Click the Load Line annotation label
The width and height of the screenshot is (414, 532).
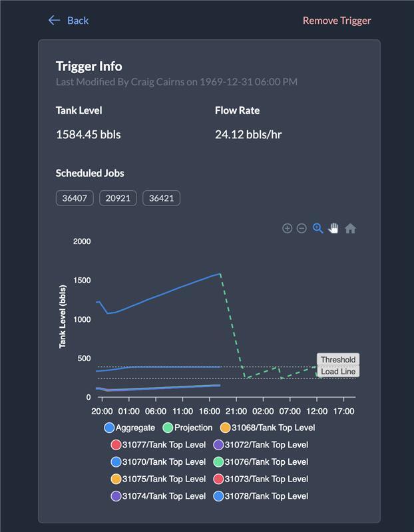click(338, 371)
